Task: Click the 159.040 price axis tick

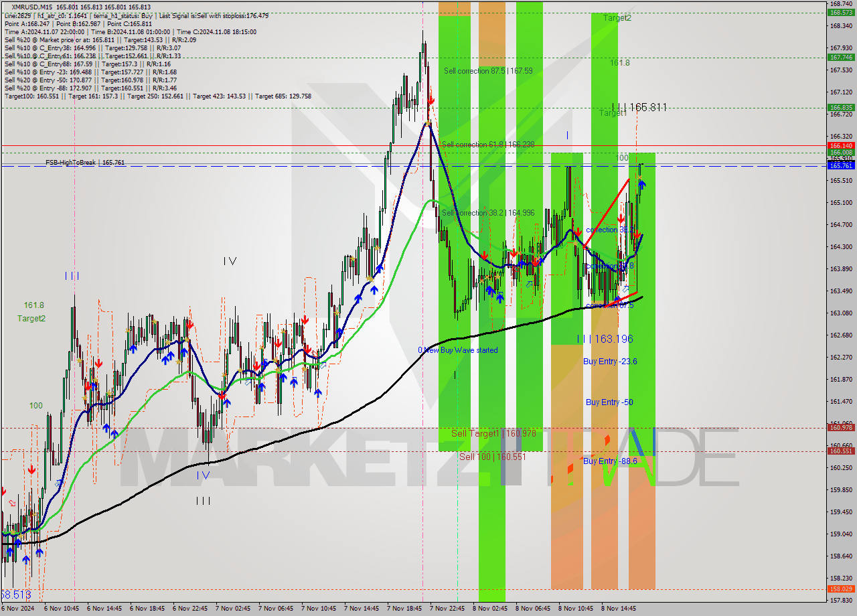Action: [841, 534]
